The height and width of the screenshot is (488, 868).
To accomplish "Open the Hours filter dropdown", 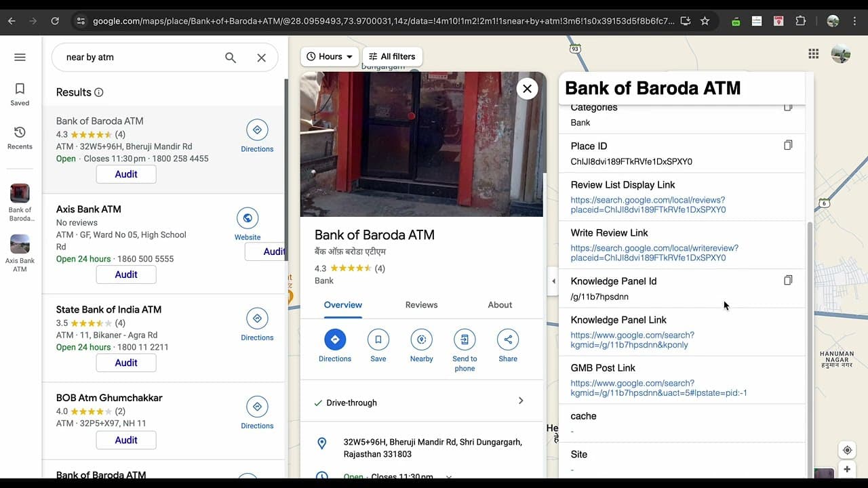I will coord(330,56).
